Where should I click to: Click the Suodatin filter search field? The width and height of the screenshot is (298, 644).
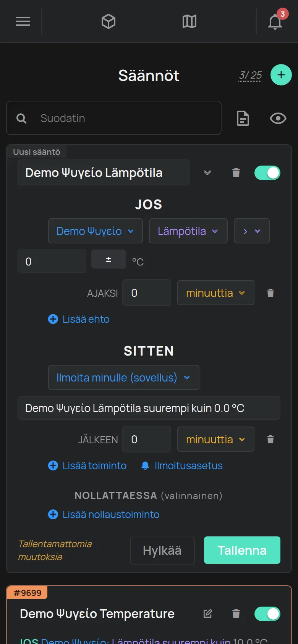click(x=114, y=118)
